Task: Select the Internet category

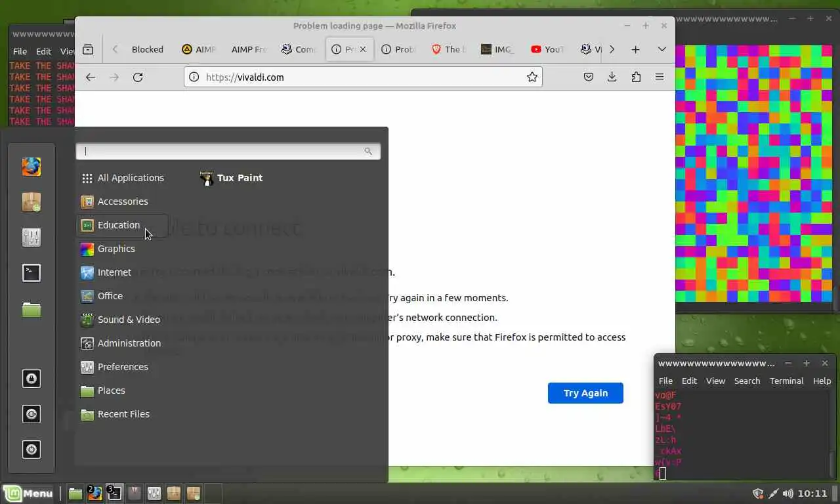Action: point(122,272)
